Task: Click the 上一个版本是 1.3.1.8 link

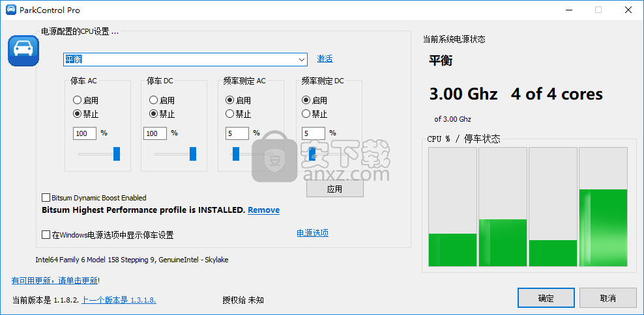Action: (119, 300)
